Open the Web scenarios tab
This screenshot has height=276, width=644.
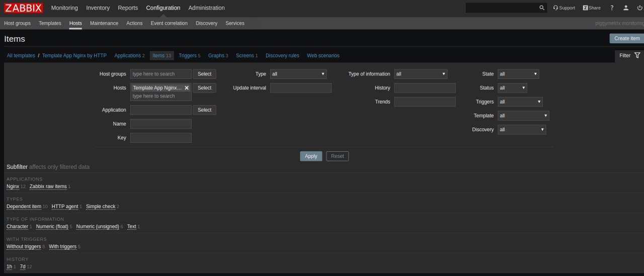323,56
